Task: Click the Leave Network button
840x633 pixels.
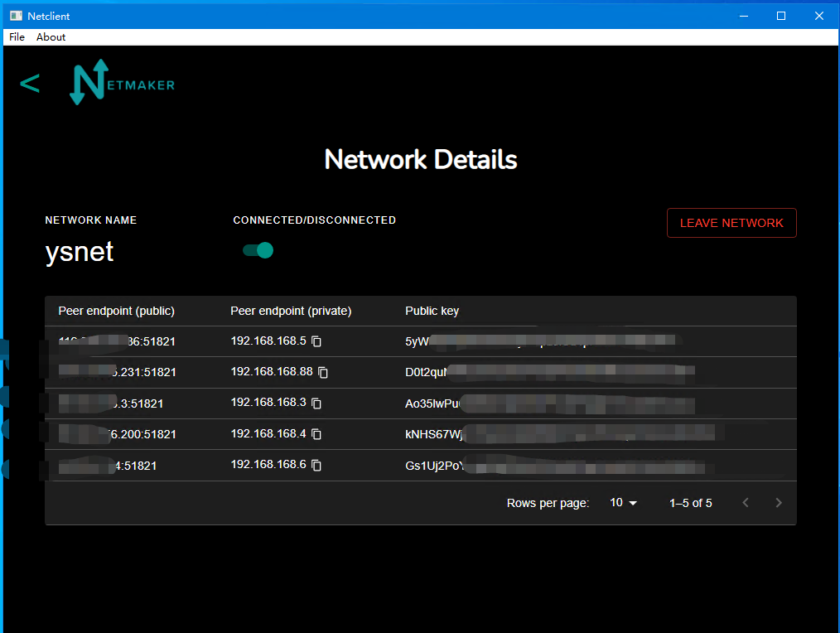Action: [731, 222]
